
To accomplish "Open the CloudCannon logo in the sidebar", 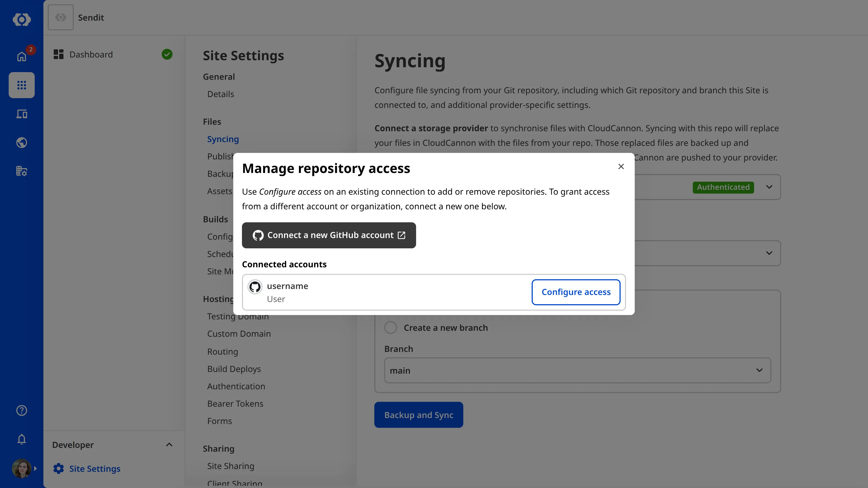I will click(x=22, y=19).
